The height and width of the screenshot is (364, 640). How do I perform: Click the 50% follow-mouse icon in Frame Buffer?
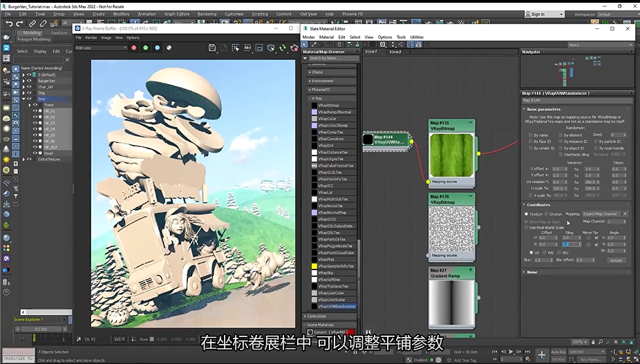[247, 48]
